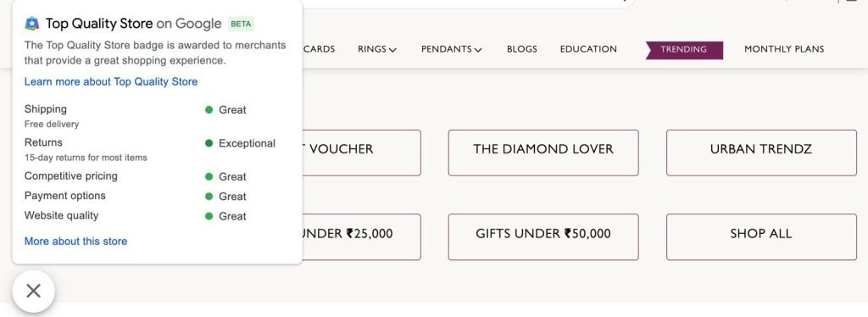868x317 pixels.
Task: Click the green dot for Competitive pricing
Action: [209, 176]
